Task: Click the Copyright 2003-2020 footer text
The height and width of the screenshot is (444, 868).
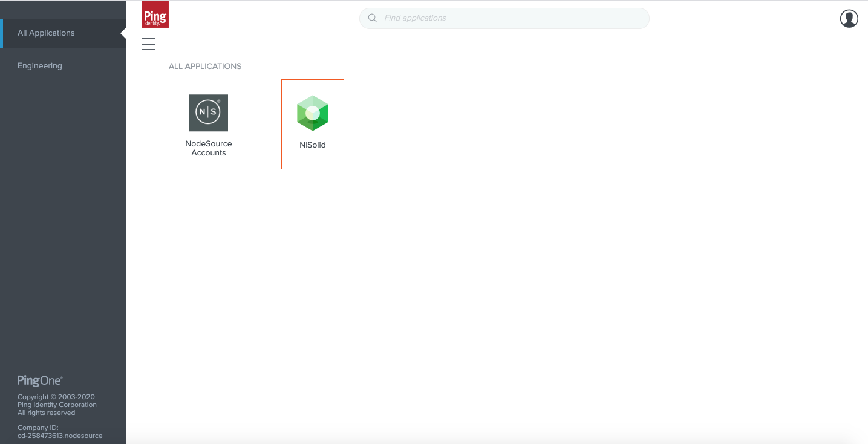Action: 57,405
